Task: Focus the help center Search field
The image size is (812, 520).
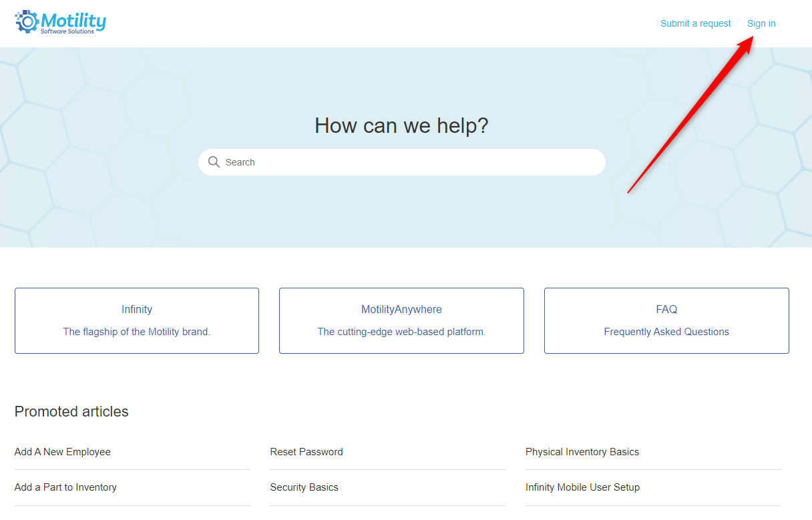Action: pos(402,162)
